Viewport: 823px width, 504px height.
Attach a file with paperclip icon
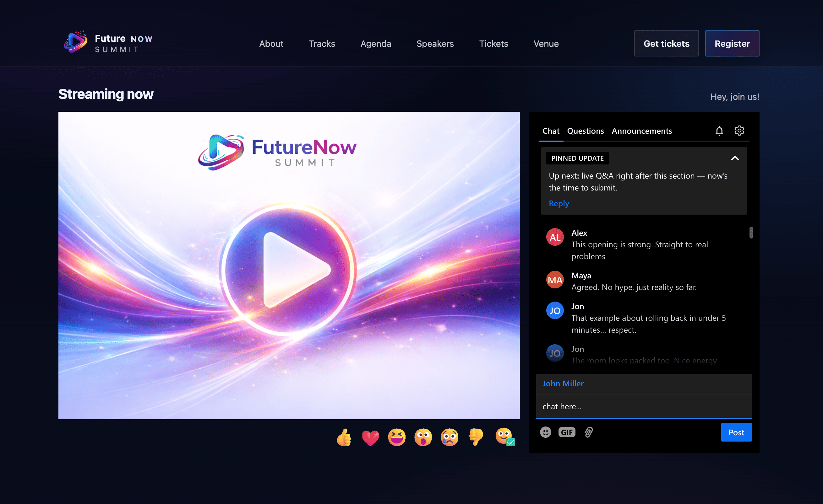click(589, 432)
